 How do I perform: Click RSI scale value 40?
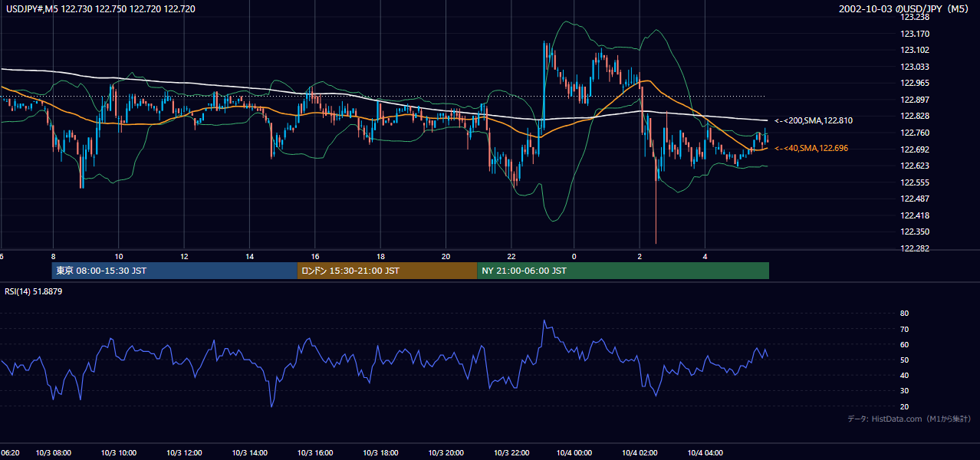click(x=905, y=376)
